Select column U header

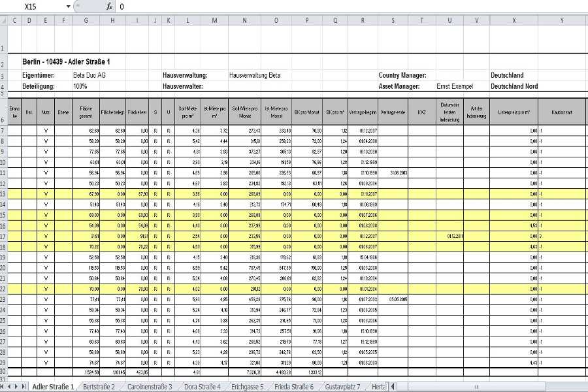coord(449,21)
